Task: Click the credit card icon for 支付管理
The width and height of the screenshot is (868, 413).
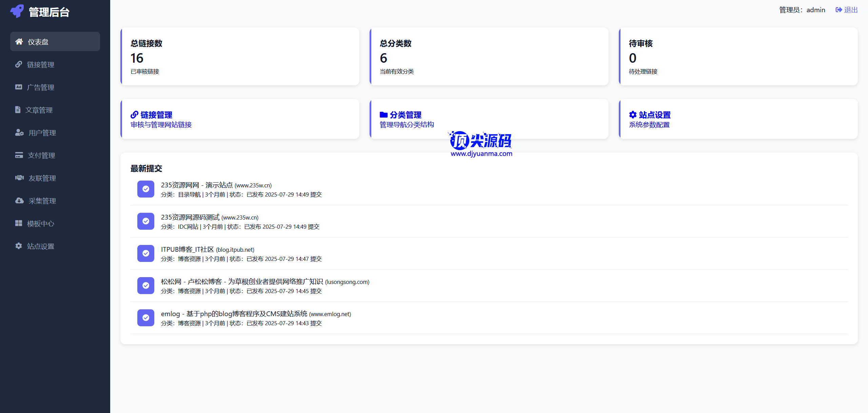Action: pos(19,155)
